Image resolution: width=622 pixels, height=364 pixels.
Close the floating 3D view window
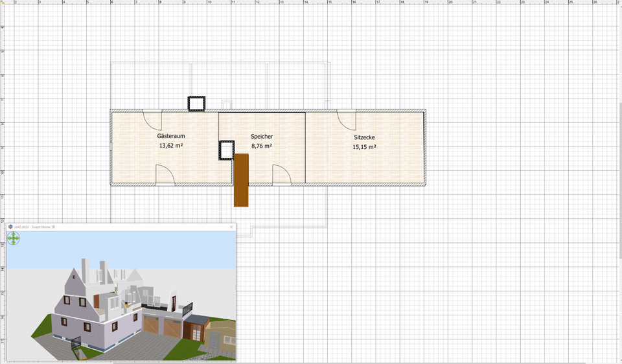pyautogui.click(x=231, y=227)
